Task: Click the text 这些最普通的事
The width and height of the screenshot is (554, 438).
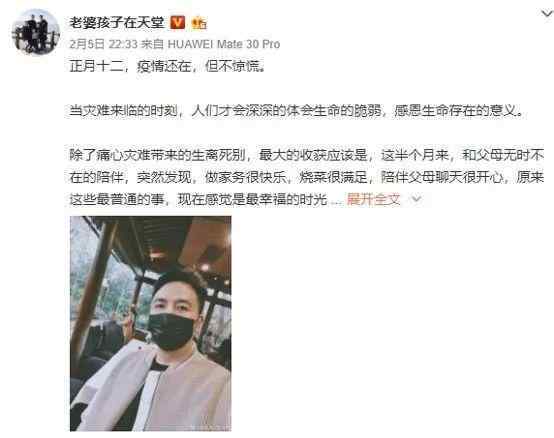Action: coord(117,200)
